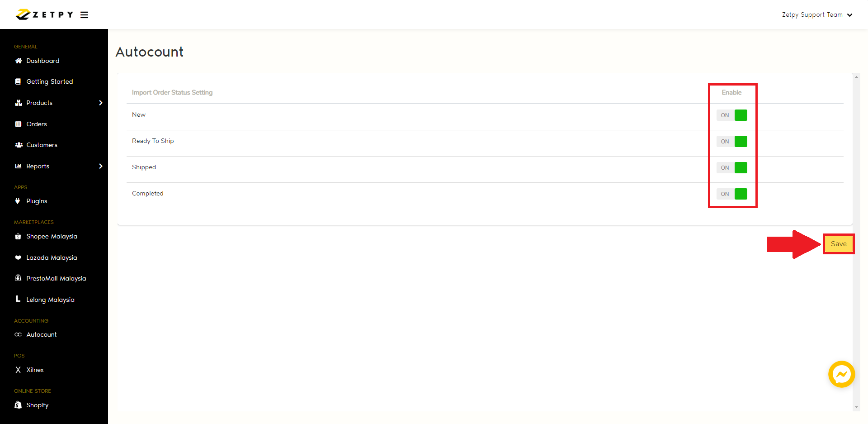
Task: Open the Zetpy Support Team dropdown
Action: click(x=817, y=15)
